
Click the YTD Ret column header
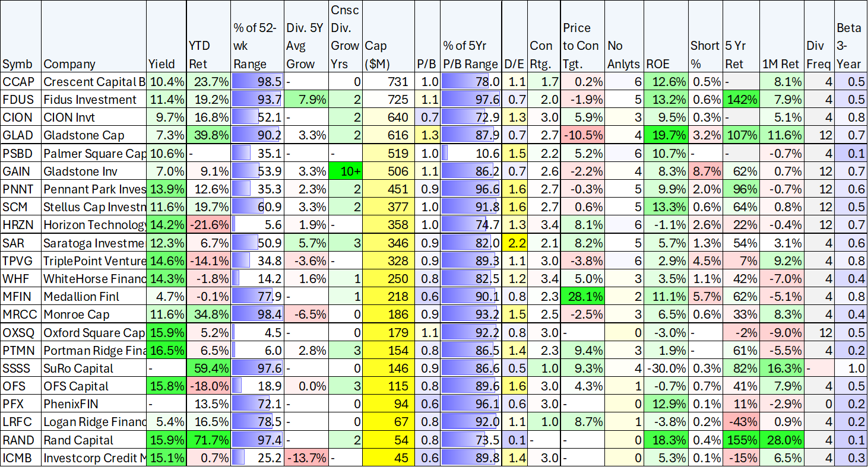208,37
